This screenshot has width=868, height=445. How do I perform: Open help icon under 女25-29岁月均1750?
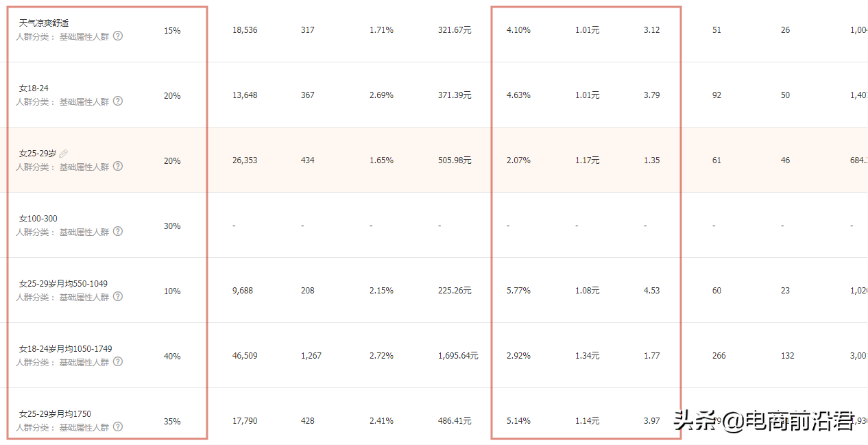coord(118,426)
